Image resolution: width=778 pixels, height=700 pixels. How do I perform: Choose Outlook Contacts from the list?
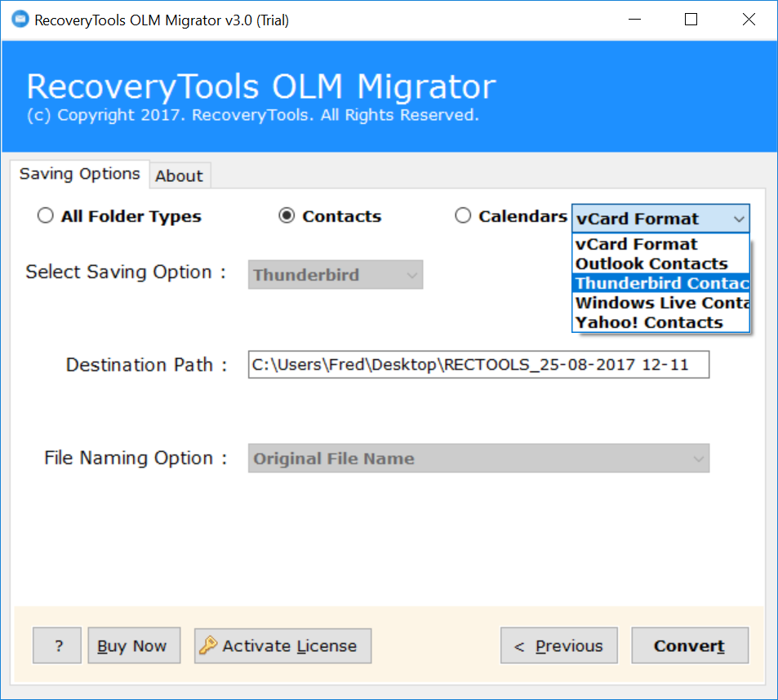tap(660, 264)
